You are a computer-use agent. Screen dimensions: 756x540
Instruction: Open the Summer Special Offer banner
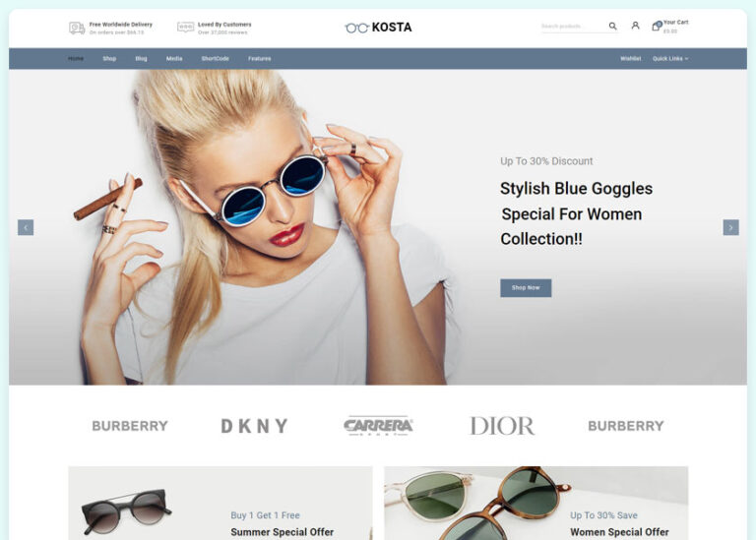220,503
